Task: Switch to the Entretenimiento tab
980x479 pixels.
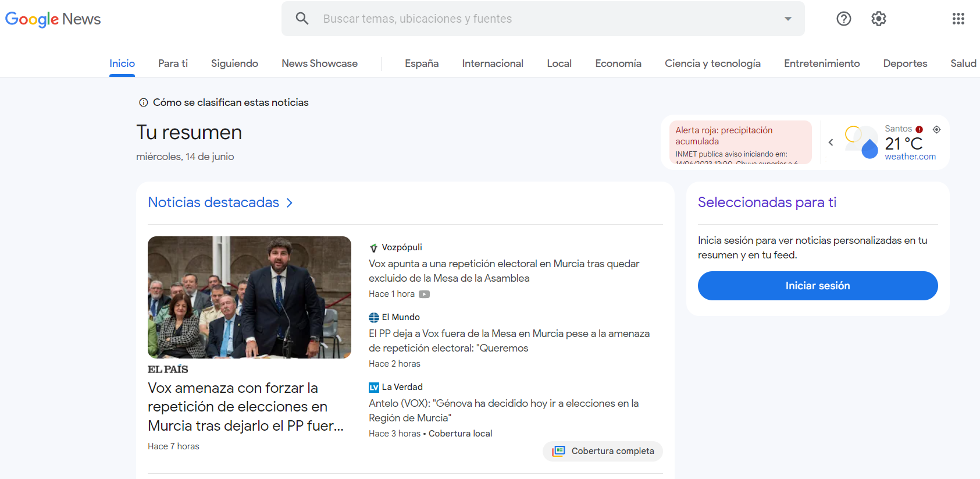Action: [x=822, y=63]
